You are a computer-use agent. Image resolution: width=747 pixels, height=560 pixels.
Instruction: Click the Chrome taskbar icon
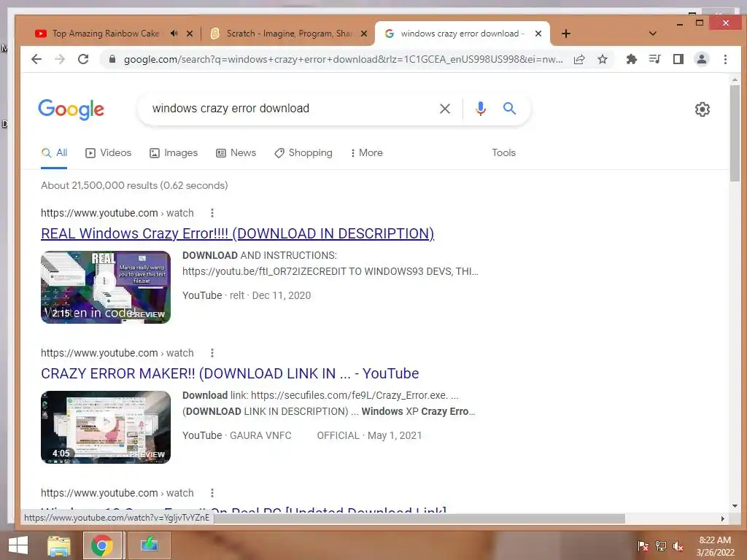[102, 545]
